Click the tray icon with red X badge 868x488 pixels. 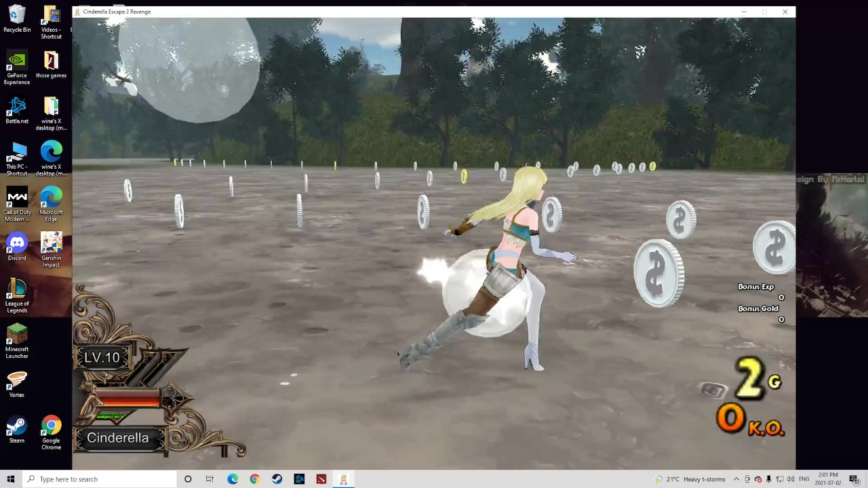click(758, 479)
